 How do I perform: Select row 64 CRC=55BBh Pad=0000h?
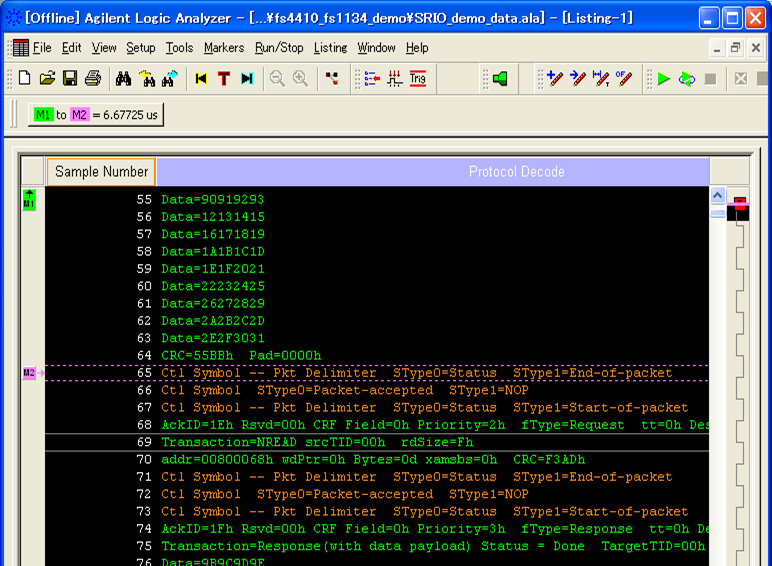377,355
